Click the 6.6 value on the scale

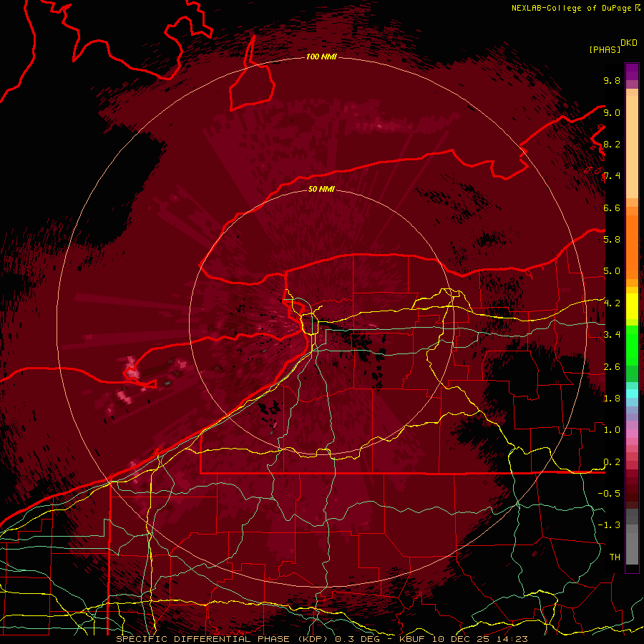click(x=612, y=208)
